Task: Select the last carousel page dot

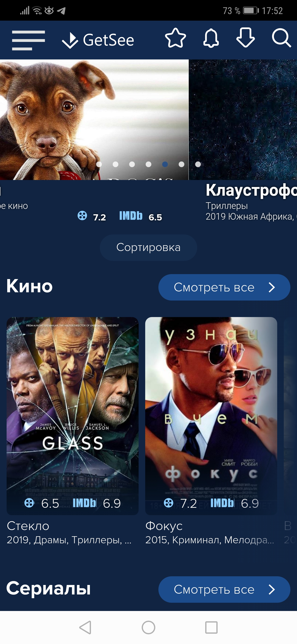Action: 198,164
